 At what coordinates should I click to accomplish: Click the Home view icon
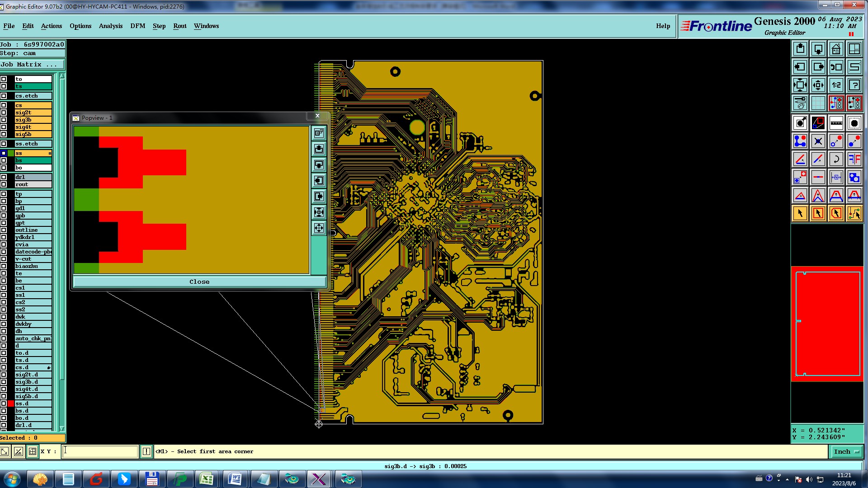(836, 49)
